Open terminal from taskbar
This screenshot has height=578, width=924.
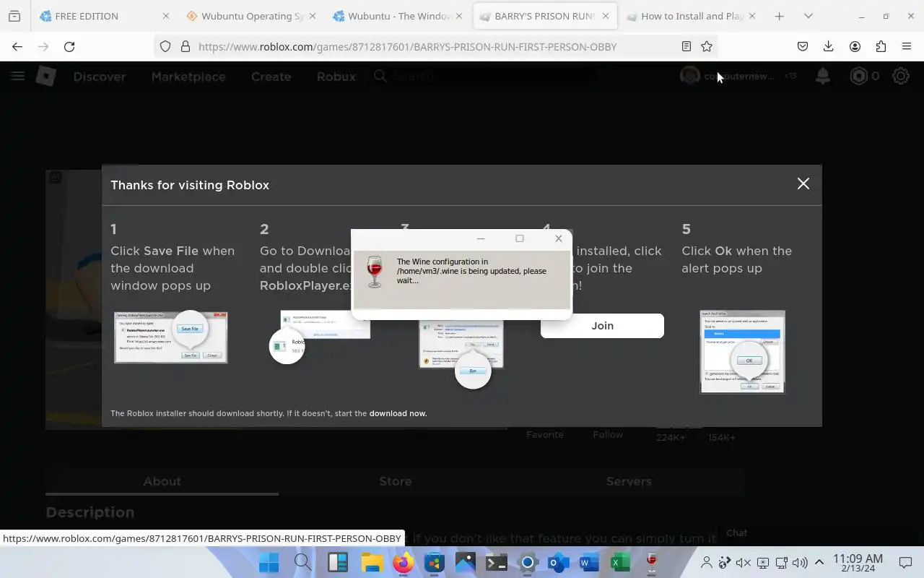click(x=496, y=562)
